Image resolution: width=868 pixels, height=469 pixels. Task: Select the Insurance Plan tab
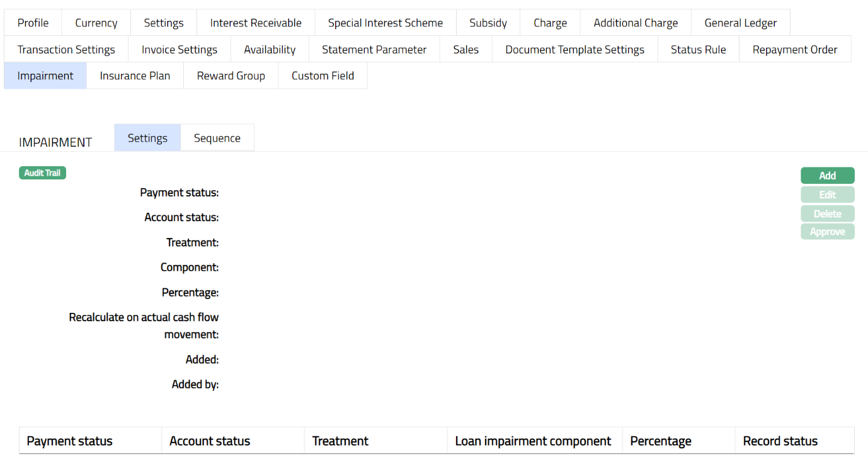(135, 76)
